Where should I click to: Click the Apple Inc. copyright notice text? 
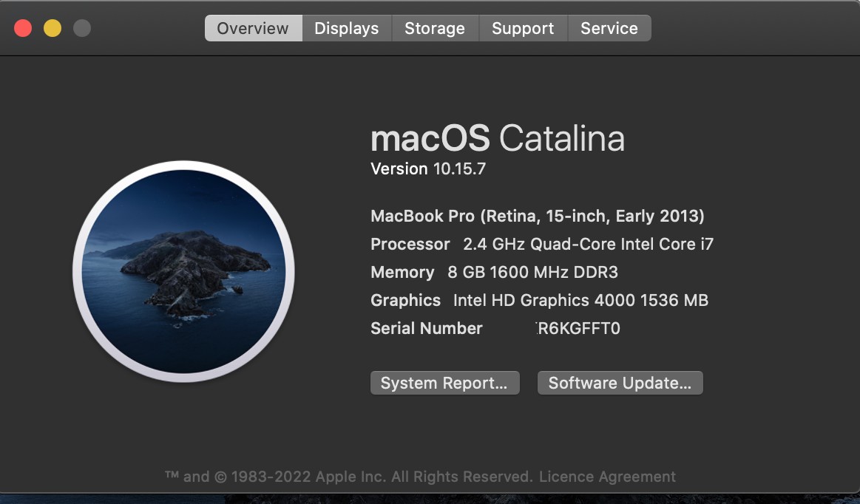348,477
